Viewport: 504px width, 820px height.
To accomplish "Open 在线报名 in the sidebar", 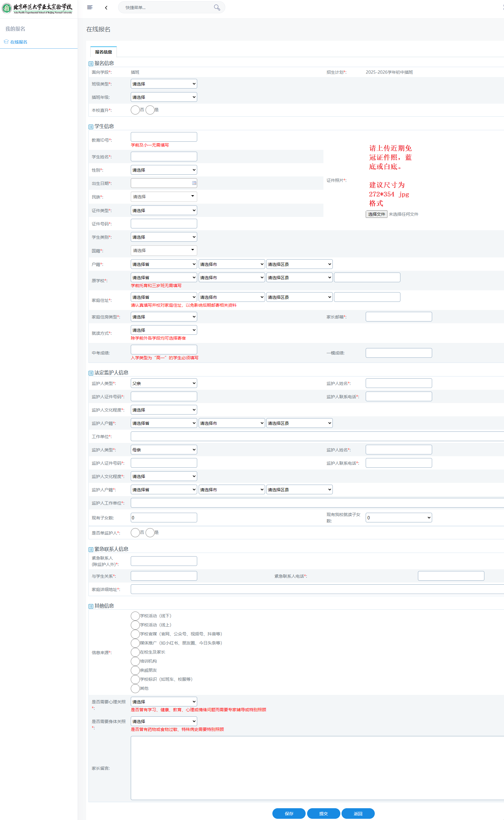I will coord(19,42).
